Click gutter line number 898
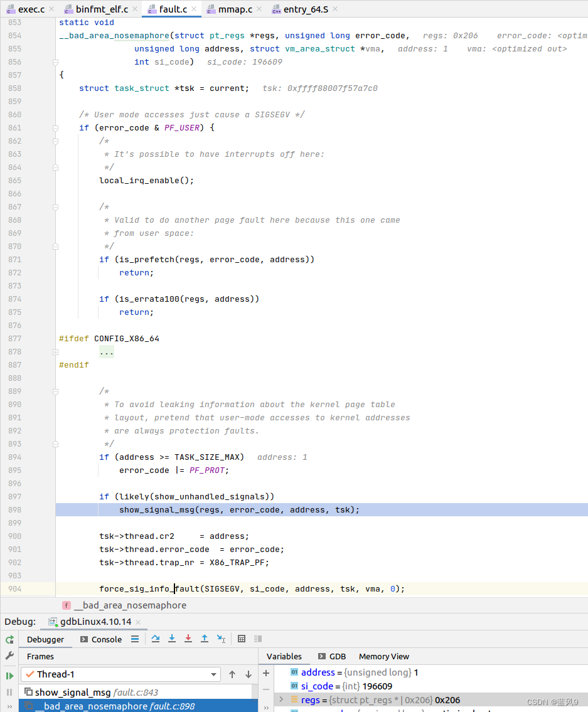Screen dimensions: 588x712 14,510
